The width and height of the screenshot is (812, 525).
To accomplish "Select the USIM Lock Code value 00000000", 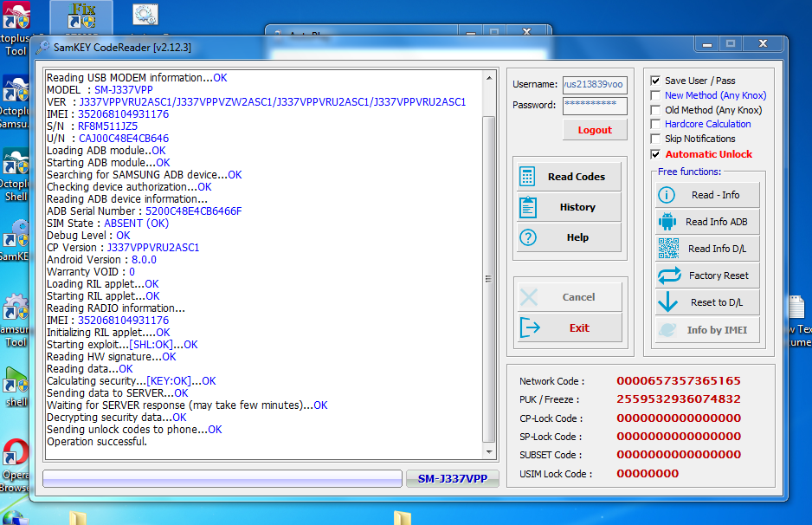I will [648, 473].
